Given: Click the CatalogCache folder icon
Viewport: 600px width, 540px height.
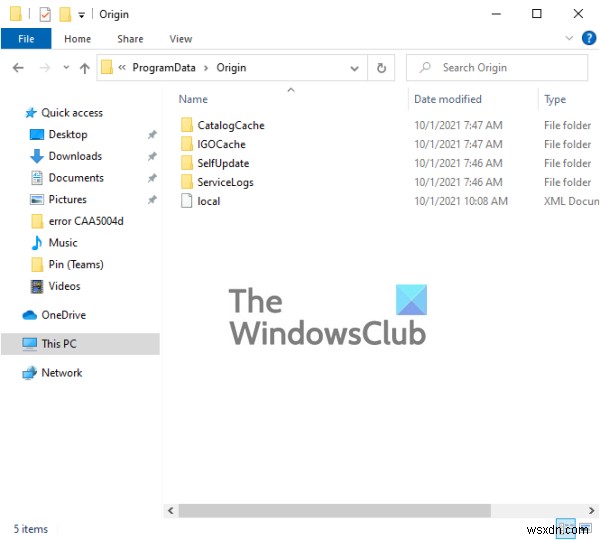Looking at the screenshot, I should (187, 125).
